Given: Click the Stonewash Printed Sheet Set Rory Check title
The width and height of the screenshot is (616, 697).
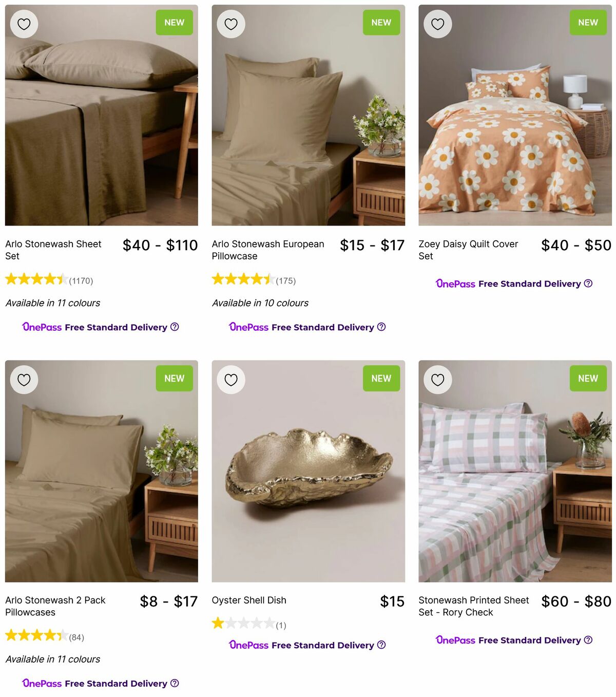Looking at the screenshot, I should (474, 606).
